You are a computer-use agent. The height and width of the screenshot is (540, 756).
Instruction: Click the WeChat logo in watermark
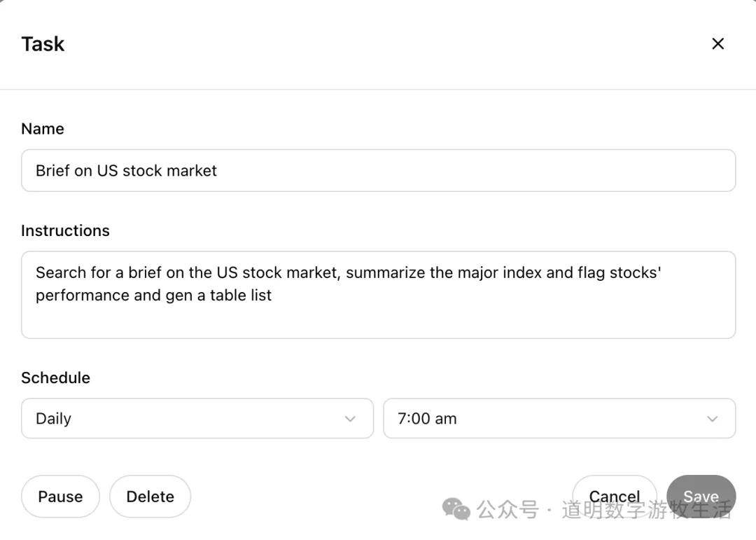[456, 509]
